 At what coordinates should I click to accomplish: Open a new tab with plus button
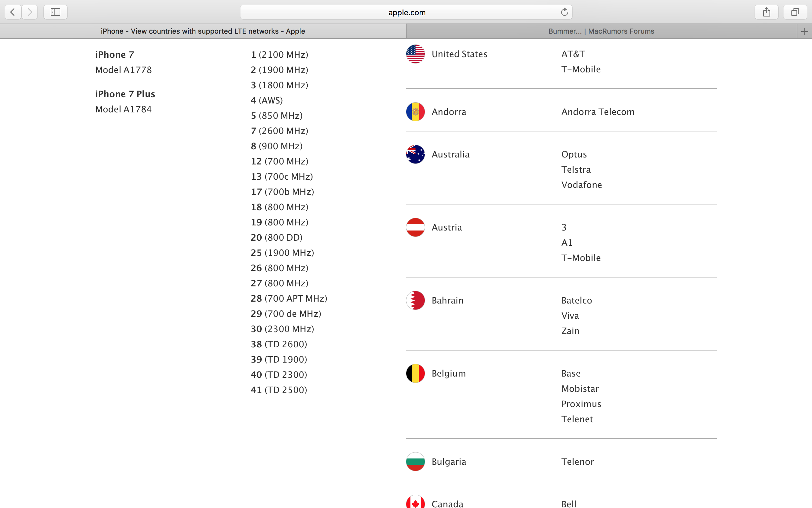pos(804,31)
